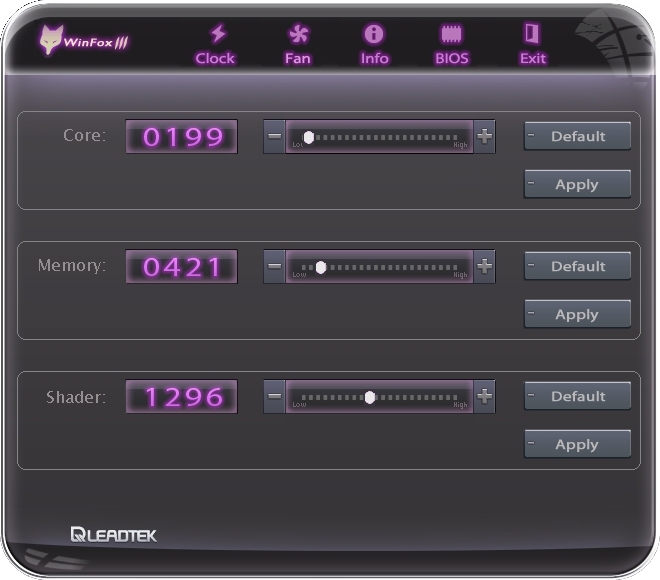This screenshot has width=660, height=580.
Task: Decrease Core clock with minus button
Action: click(274, 136)
